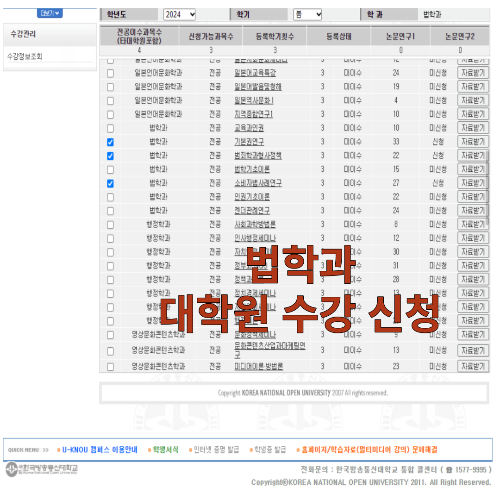
Task: Click 자료받기 for 사회과학방법론
Action: tap(473, 224)
